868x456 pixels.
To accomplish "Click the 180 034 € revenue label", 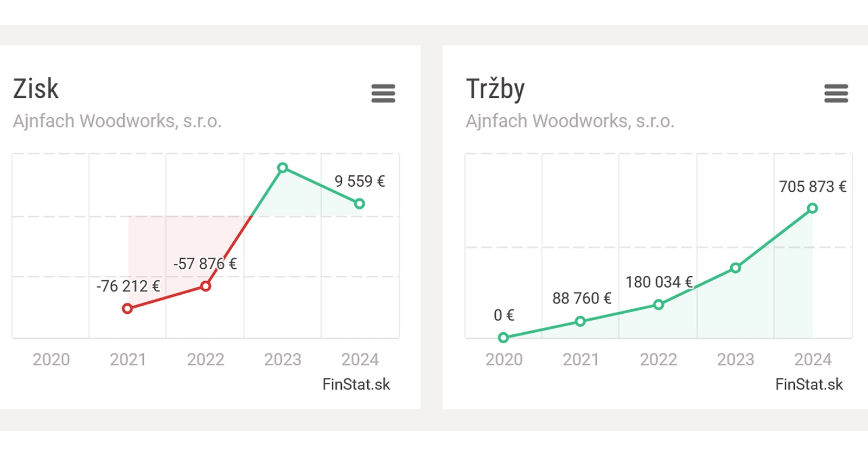I will (659, 282).
